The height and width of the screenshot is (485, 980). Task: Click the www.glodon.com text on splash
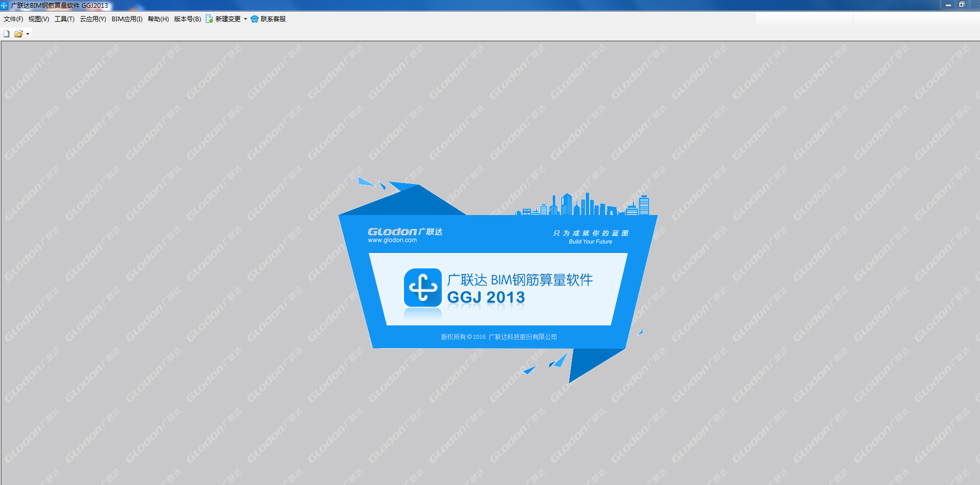[392, 240]
